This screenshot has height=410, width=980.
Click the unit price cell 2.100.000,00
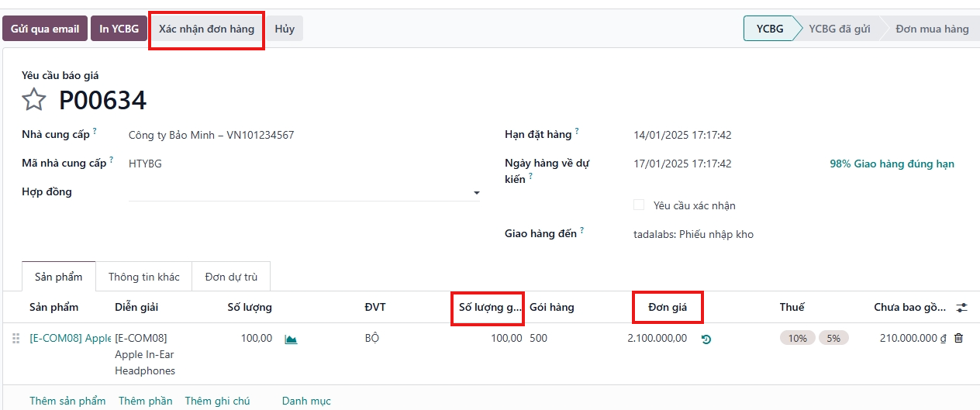tap(657, 338)
